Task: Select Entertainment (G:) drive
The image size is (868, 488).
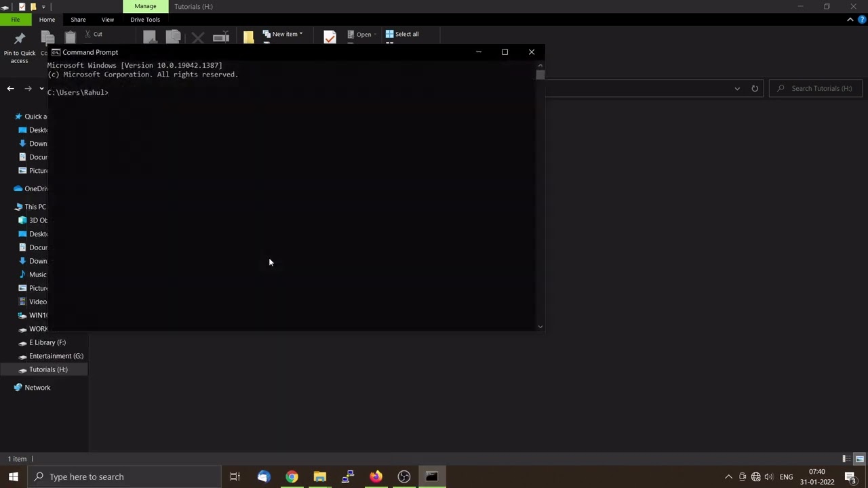Action: 52,356
